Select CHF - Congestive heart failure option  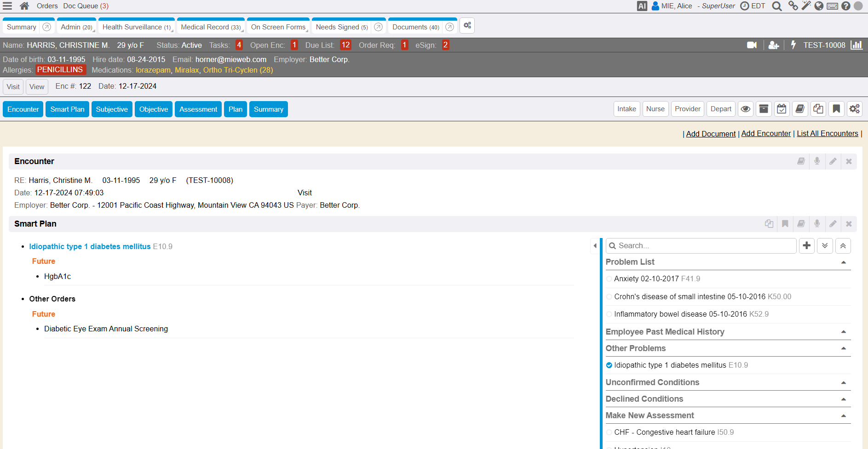click(x=609, y=432)
